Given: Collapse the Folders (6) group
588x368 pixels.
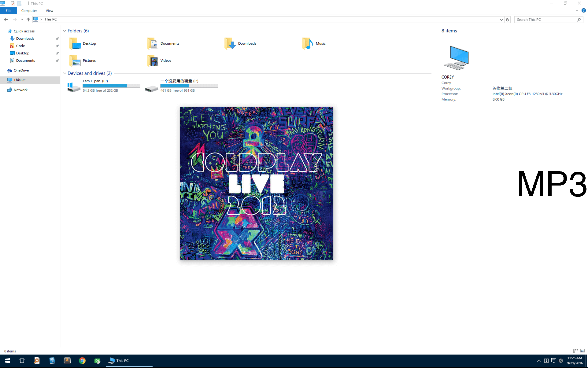Looking at the screenshot, I should [65, 31].
